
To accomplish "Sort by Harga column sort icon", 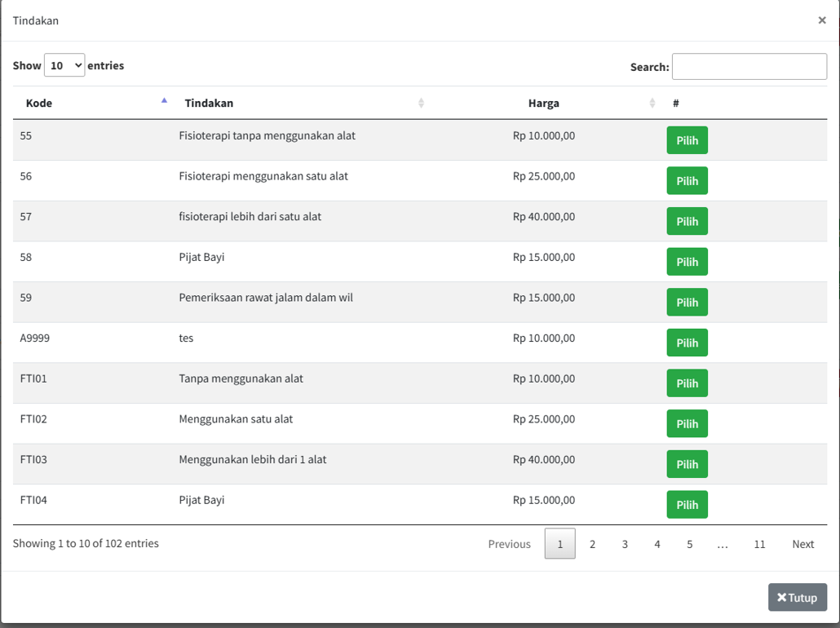I will pyautogui.click(x=652, y=103).
